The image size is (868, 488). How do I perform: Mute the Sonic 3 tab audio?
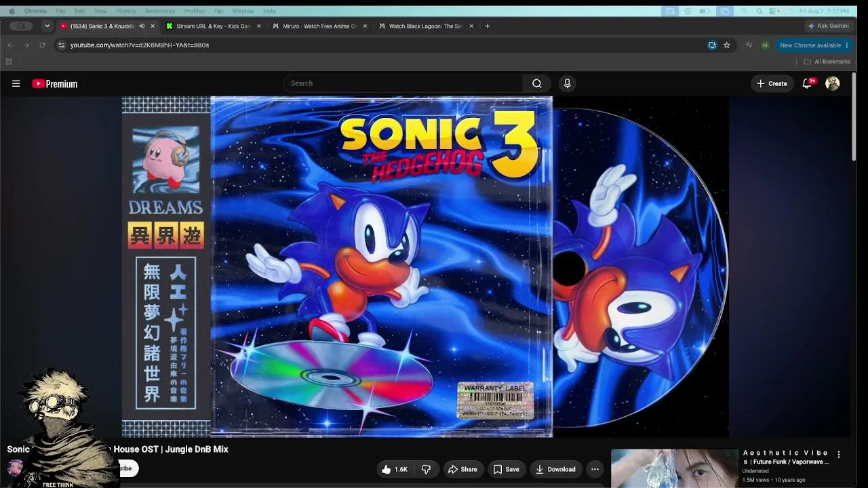(x=142, y=26)
